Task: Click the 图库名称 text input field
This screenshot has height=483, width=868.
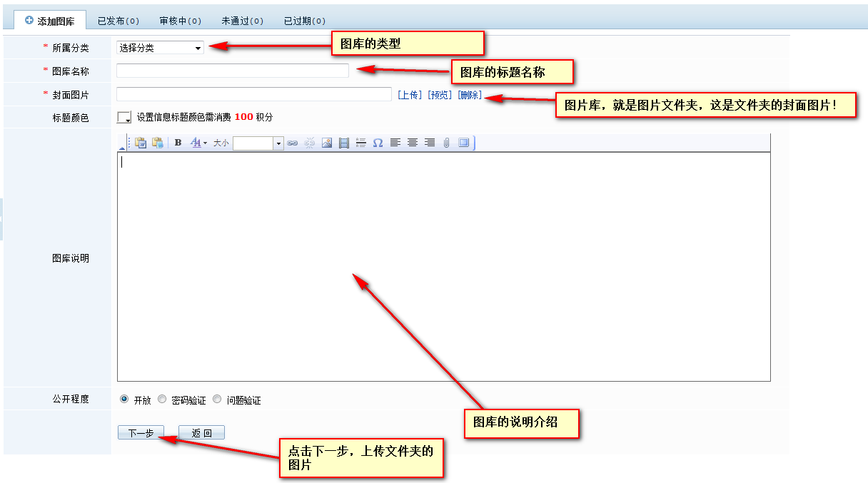Action: tap(232, 71)
